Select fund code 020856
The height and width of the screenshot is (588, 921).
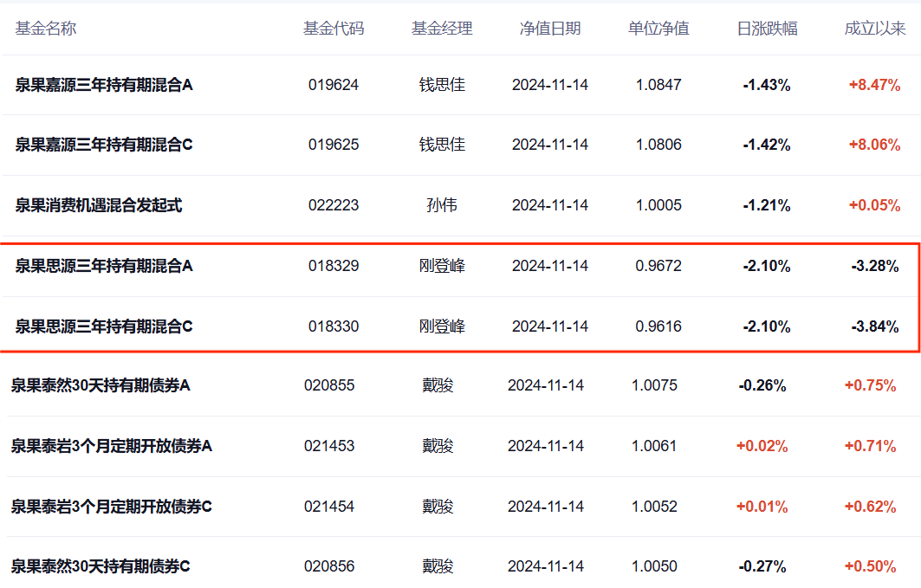329,566
